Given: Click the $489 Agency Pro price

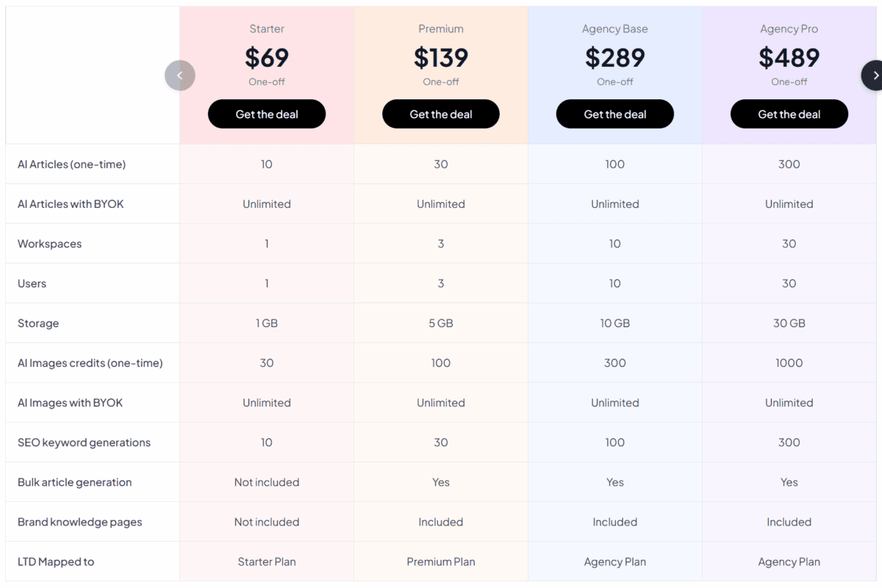Looking at the screenshot, I should [789, 57].
